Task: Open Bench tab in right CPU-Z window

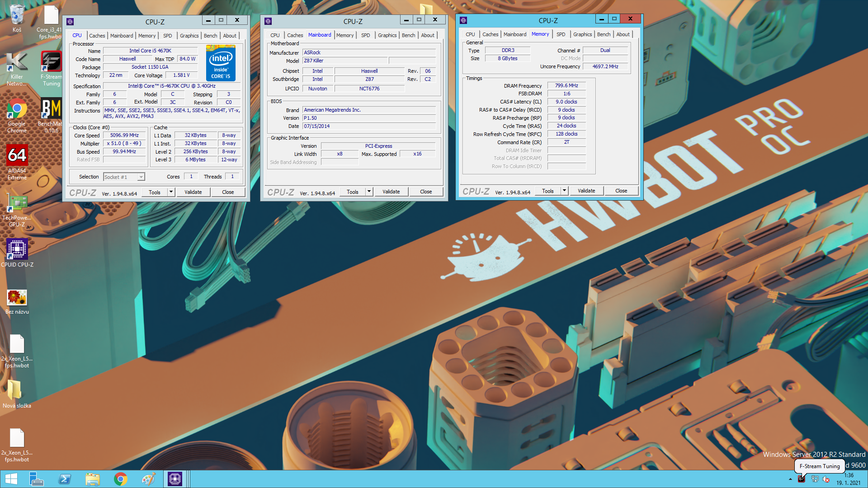Action: (604, 34)
